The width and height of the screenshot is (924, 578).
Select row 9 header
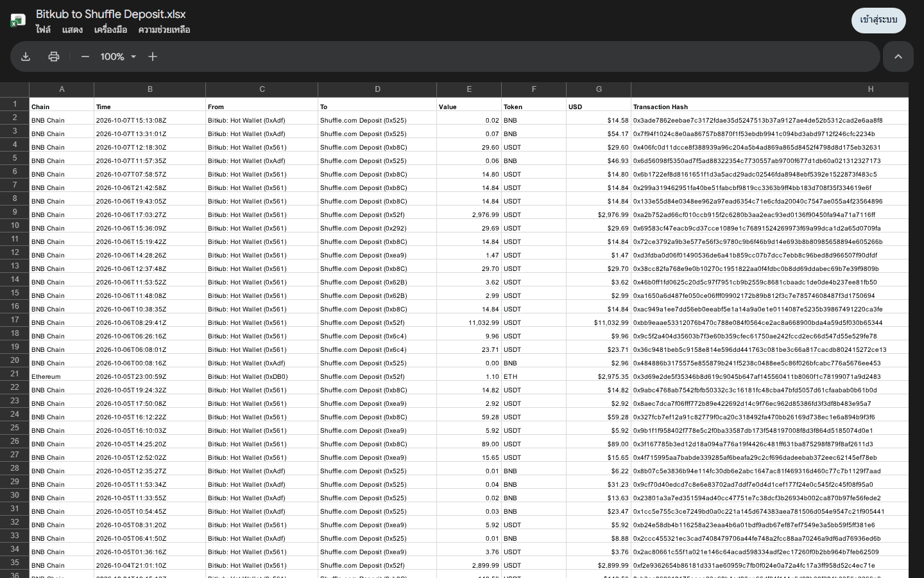(x=14, y=212)
